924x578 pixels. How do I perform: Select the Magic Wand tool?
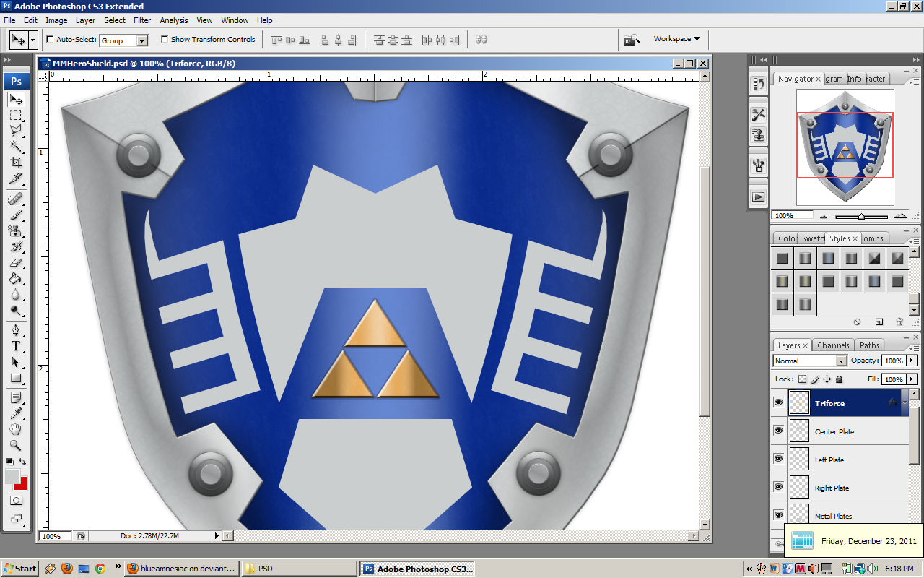point(16,147)
